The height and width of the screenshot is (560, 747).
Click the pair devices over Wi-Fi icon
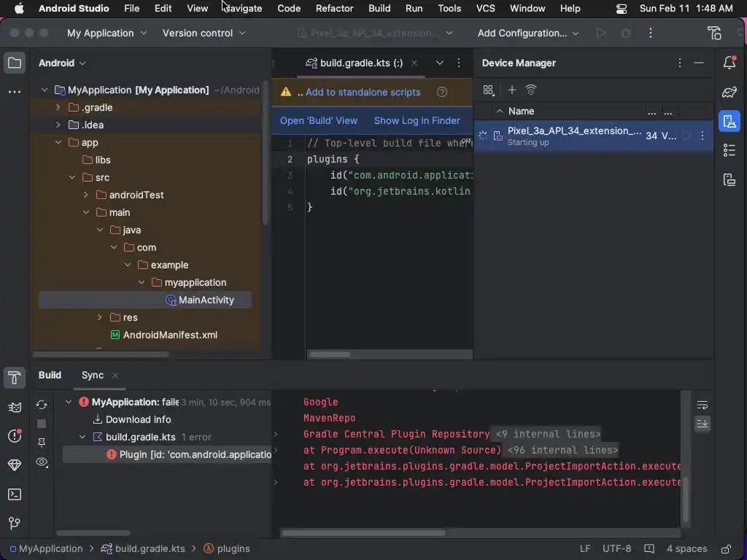531,90
